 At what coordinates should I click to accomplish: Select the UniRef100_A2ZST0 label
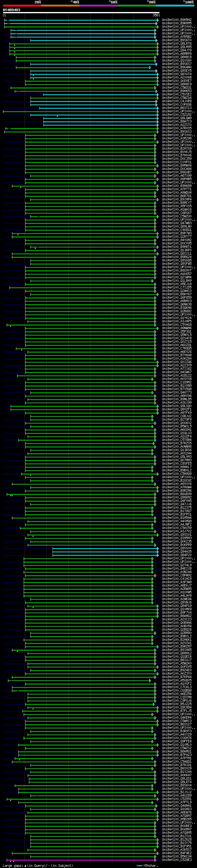coord(177,125)
